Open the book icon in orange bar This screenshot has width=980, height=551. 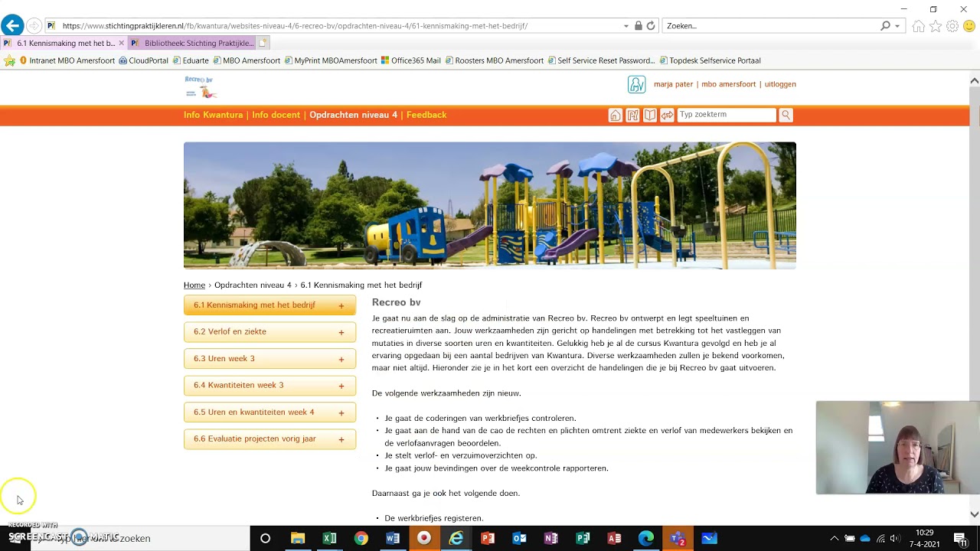(650, 115)
